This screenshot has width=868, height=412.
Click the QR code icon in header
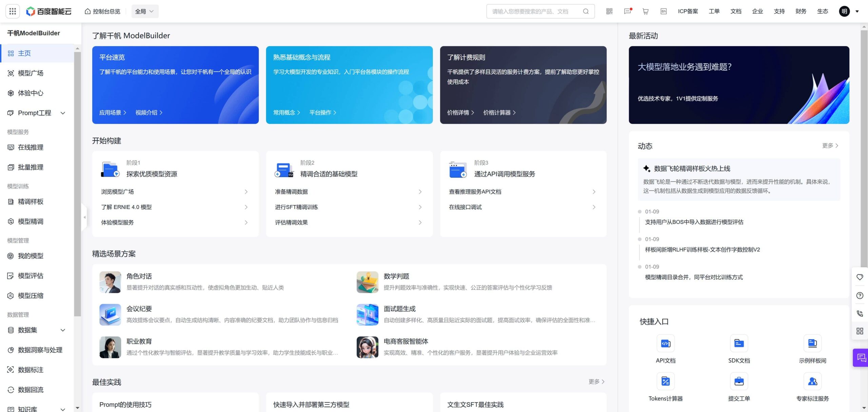point(609,11)
